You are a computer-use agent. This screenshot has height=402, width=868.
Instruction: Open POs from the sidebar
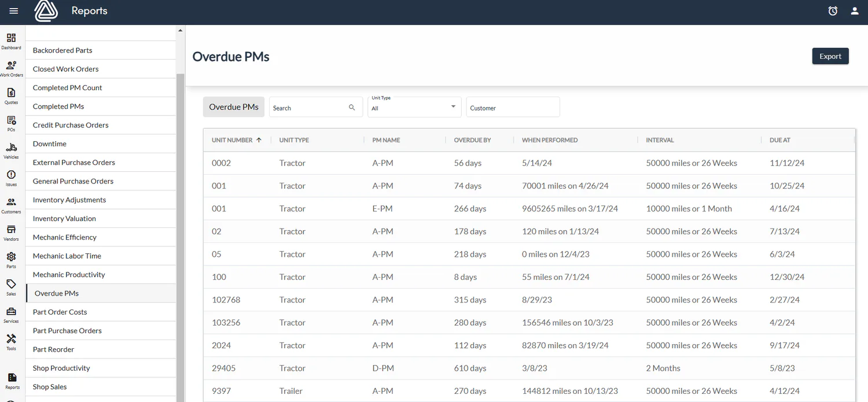pyautogui.click(x=11, y=123)
